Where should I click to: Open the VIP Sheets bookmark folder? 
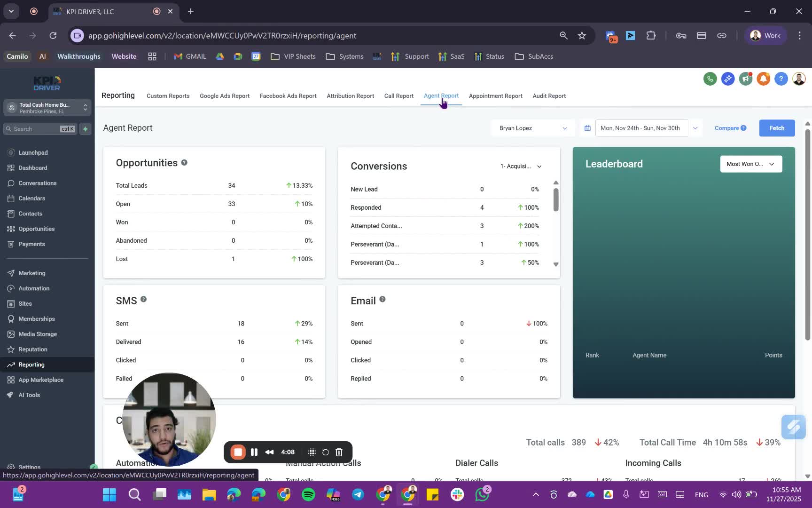tap(293, 56)
